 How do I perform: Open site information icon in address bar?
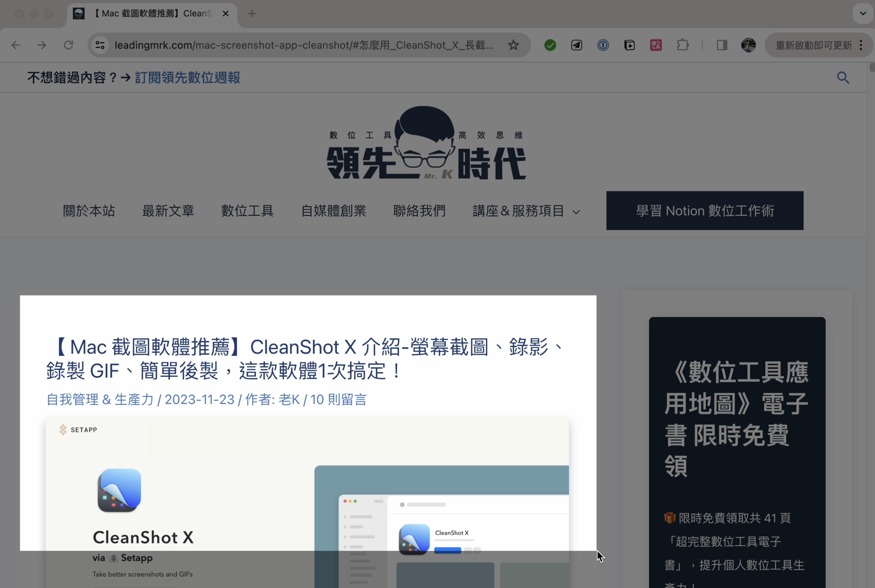click(100, 45)
